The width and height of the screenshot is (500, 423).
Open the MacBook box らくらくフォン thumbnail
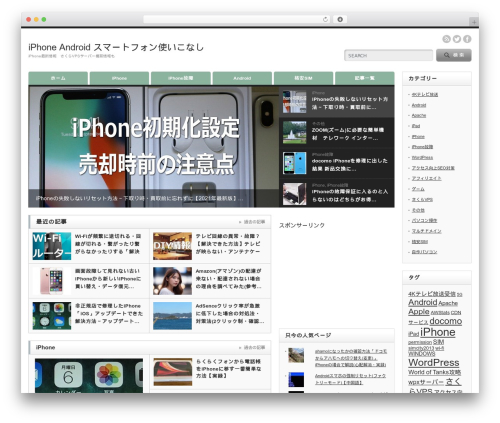tap(173, 372)
